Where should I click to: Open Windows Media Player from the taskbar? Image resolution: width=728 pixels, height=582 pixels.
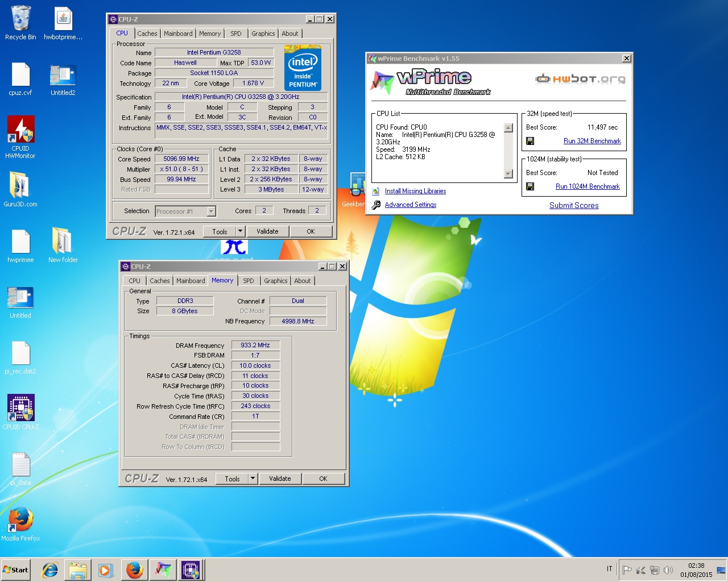click(x=106, y=570)
